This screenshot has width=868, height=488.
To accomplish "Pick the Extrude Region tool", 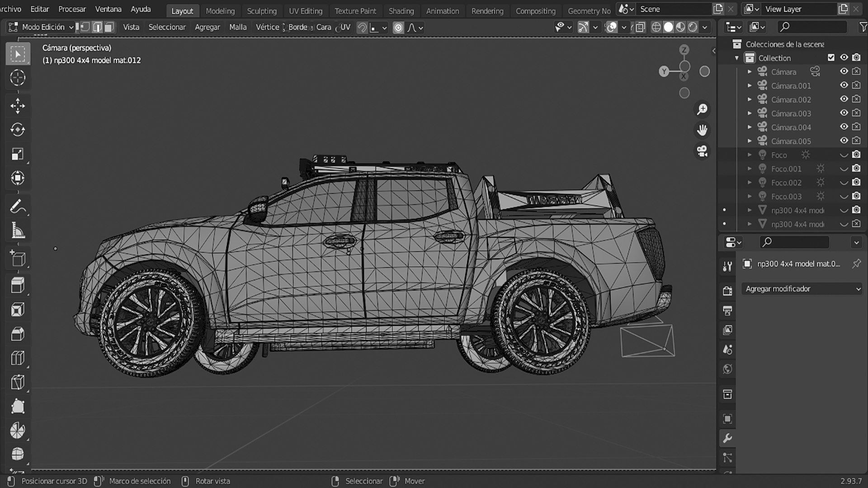I will tap(18, 286).
